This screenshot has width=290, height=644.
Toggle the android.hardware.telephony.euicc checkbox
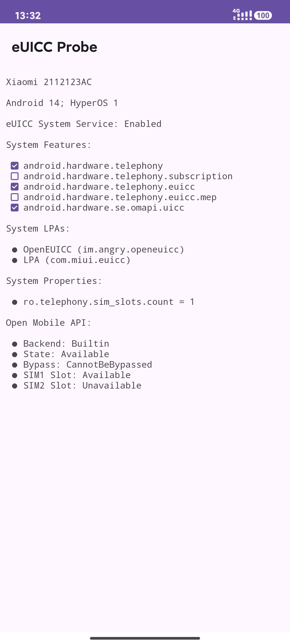pos(15,187)
